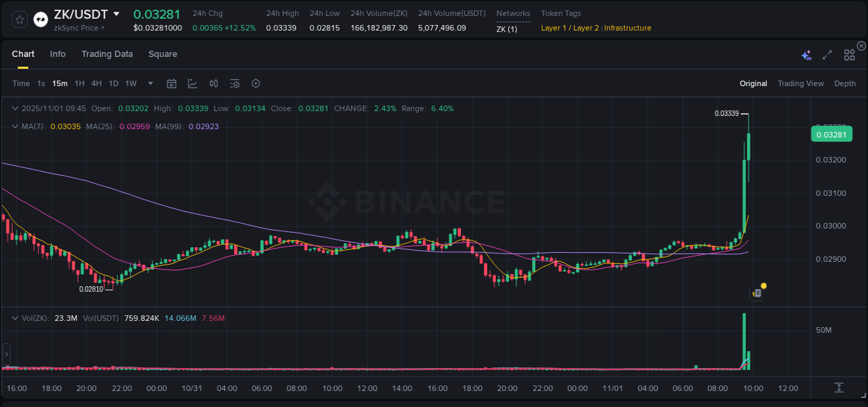Open the extra time intervals dropdown arrow
This screenshot has width=868, height=407.
149,83
